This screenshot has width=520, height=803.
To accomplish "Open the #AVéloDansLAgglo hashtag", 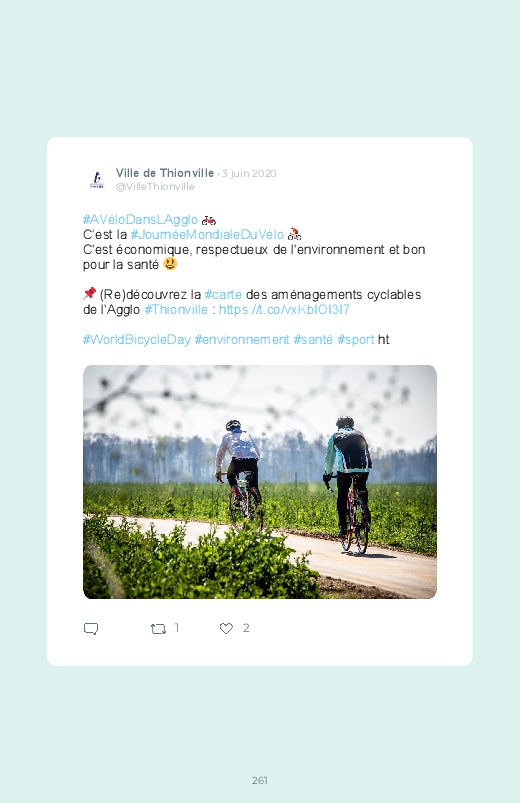I will click(x=140, y=220).
